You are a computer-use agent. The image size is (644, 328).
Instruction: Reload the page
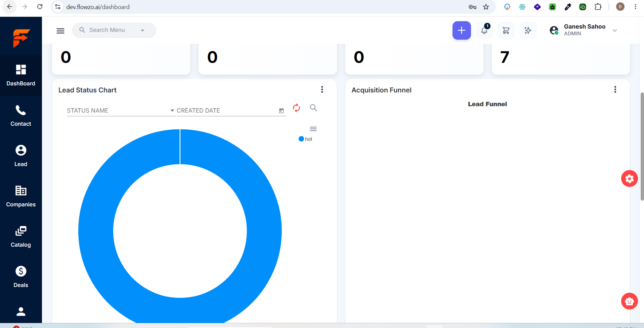pyautogui.click(x=40, y=7)
